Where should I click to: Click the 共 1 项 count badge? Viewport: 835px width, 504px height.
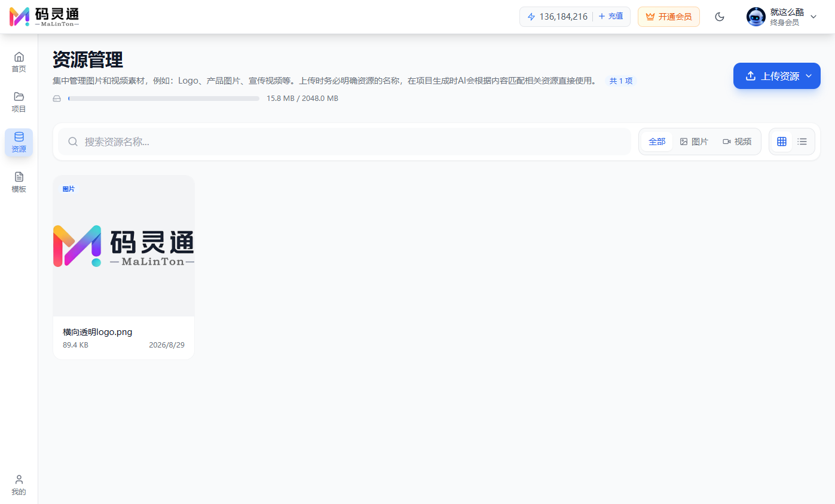tap(621, 81)
